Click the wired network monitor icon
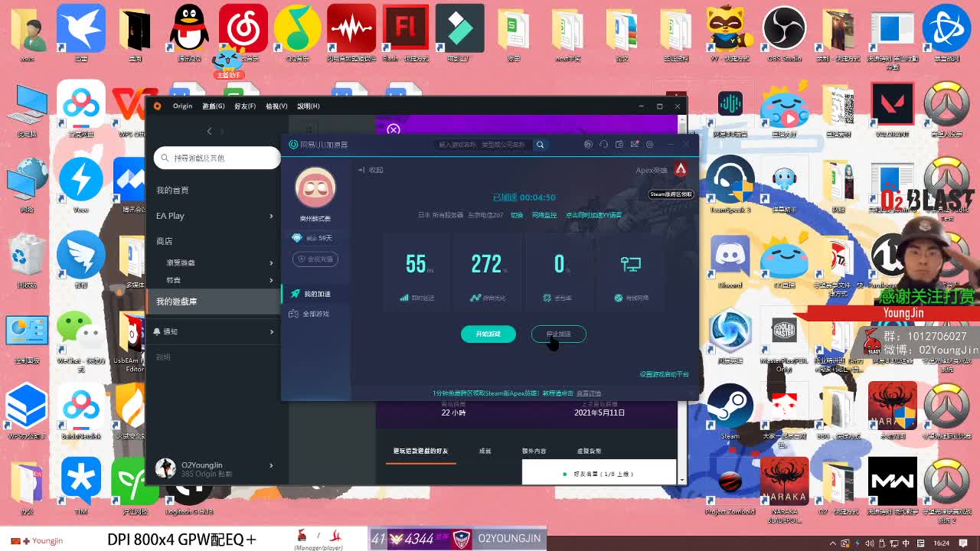The height and width of the screenshot is (551, 980). point(631,265)
